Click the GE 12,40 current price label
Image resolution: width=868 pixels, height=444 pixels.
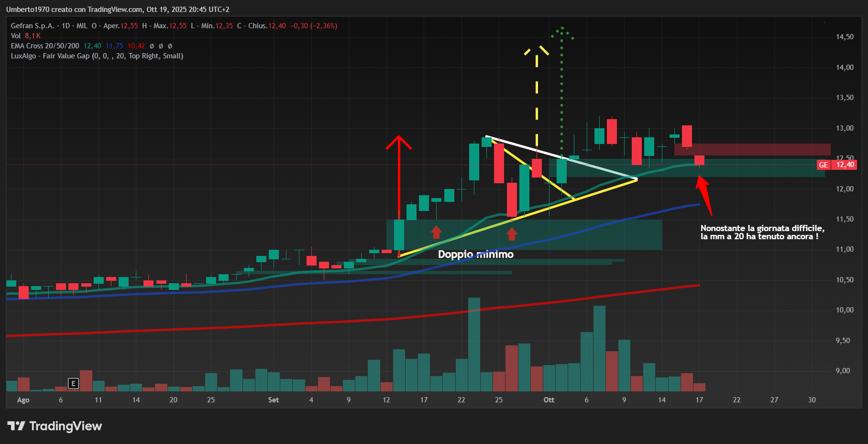pyautogui.click(x=836, y=165)
